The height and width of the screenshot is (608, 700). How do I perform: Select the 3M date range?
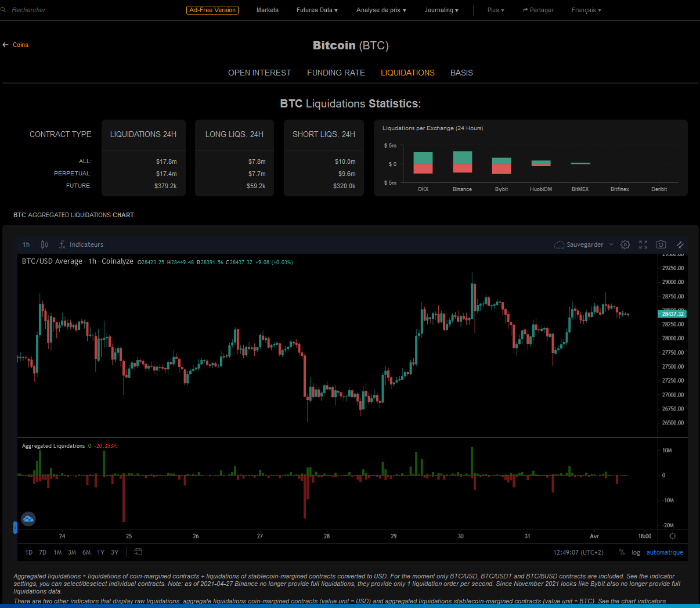72,552
